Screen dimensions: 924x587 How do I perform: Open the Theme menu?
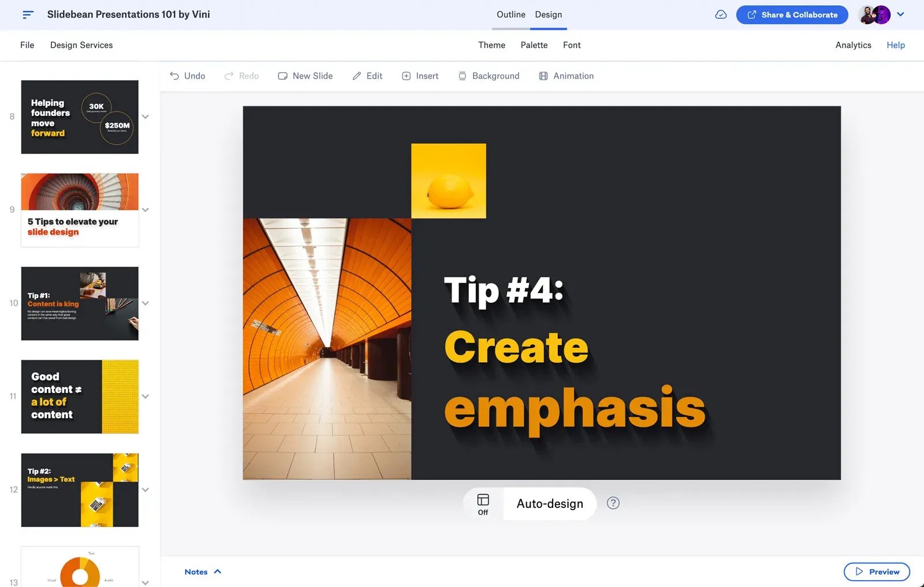(491, 45)
